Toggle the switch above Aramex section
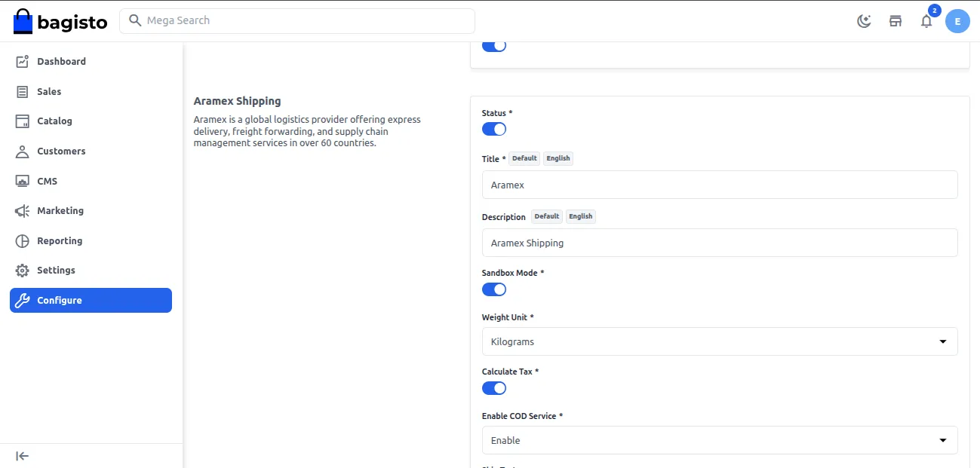The width and height of the screenshot is (980, 468). pyautogui.click(x=494, y=46)
